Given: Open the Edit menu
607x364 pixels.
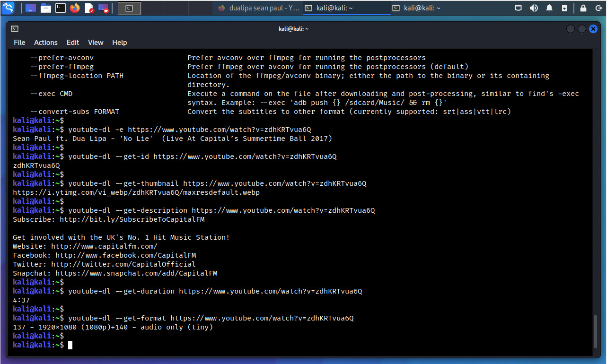Looking at the screenshot, I should [x=73, y=43].
